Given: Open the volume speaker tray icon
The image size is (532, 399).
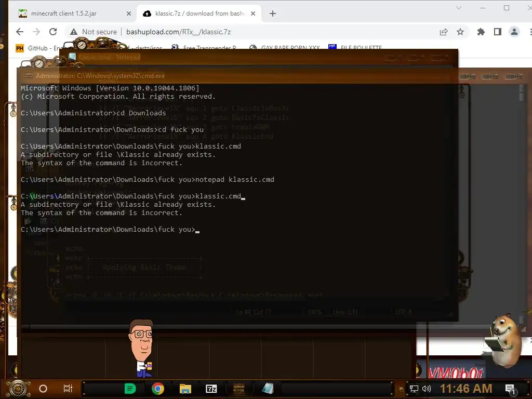Looking at the screenshot, I should pos(426,389).
